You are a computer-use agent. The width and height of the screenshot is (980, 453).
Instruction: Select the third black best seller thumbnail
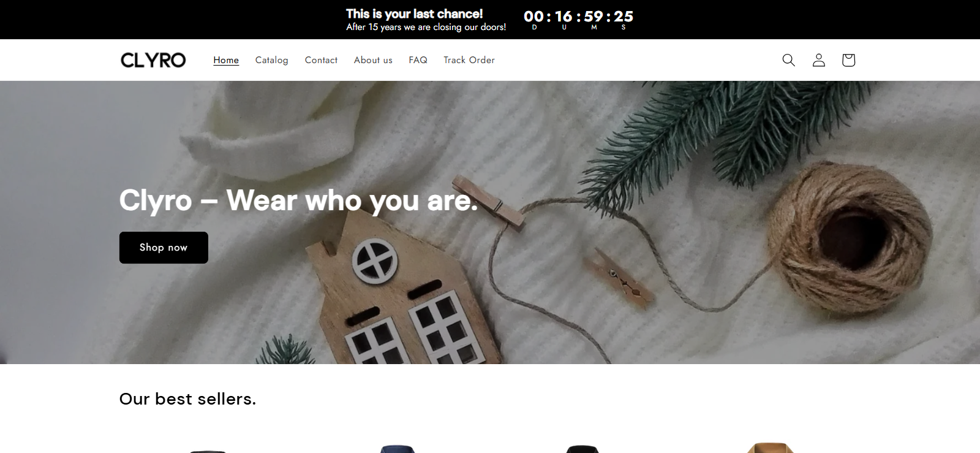click(582, 449)
